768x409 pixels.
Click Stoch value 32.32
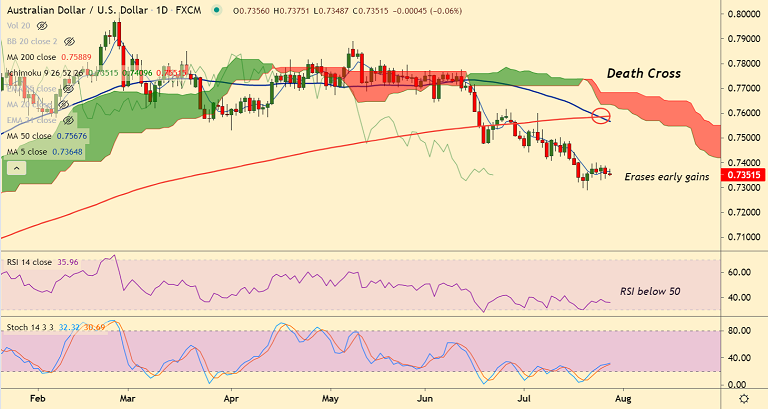[70, 327]
